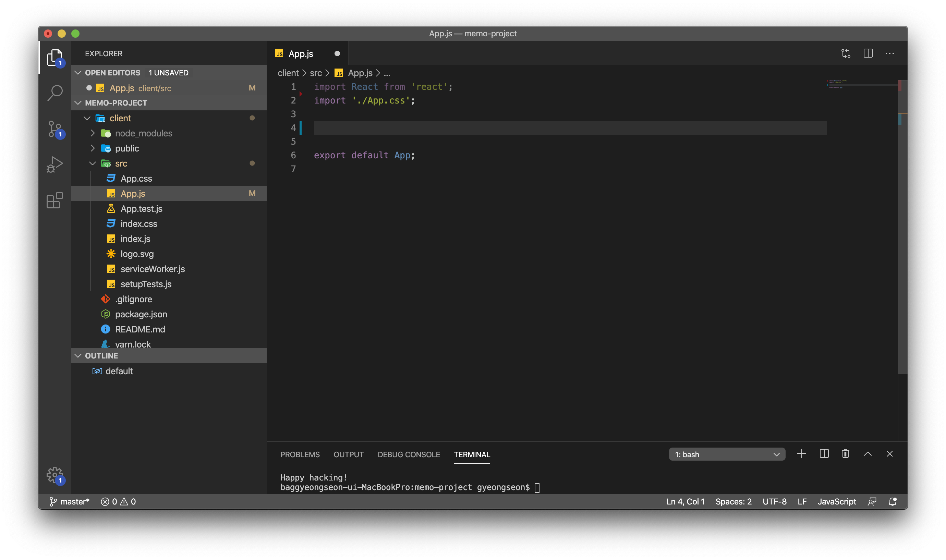Open the Search view in activity bar
This screenshot has width=946, height=560.
coord(55,93)
